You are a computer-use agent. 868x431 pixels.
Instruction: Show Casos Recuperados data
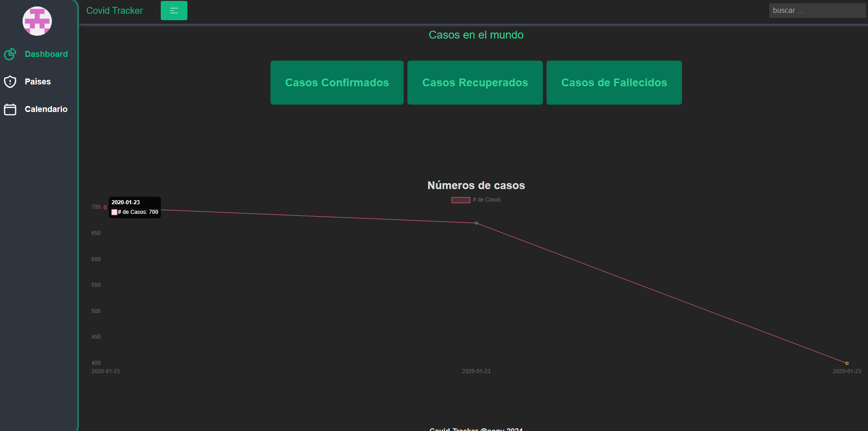pyautogui.click(x=475, y=83)
